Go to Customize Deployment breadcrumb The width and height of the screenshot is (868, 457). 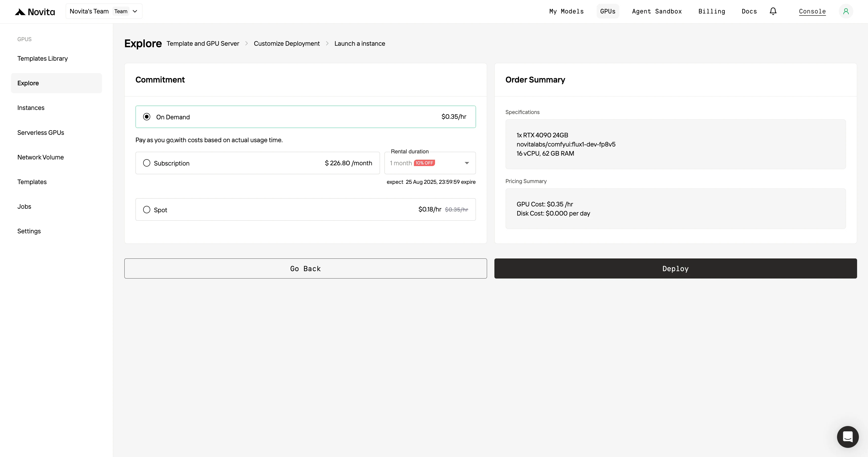(x=287, y=43)
